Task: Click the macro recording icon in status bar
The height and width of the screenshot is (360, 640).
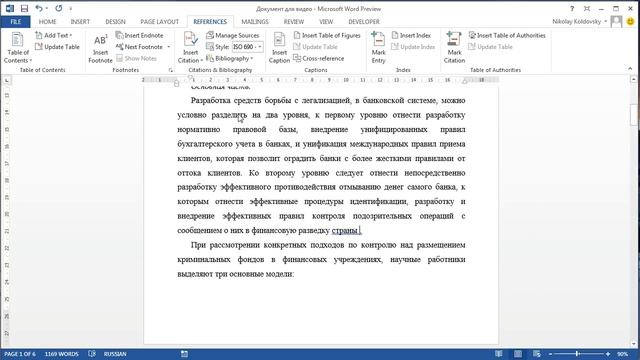Action: click(x=184, y=354)
